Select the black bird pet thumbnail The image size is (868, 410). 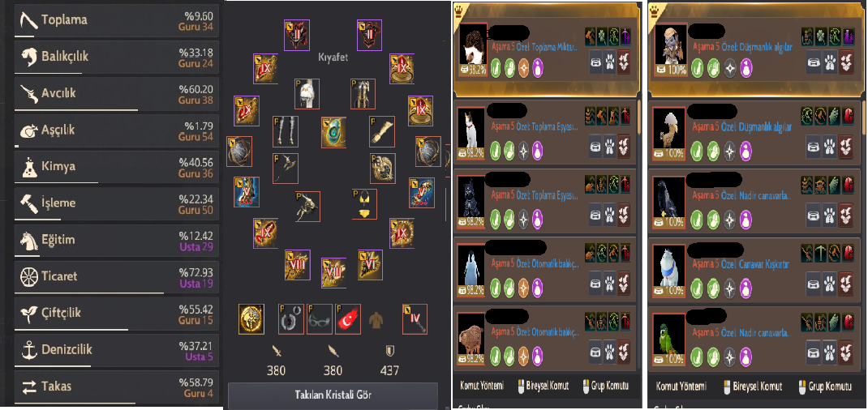(668, 202)
